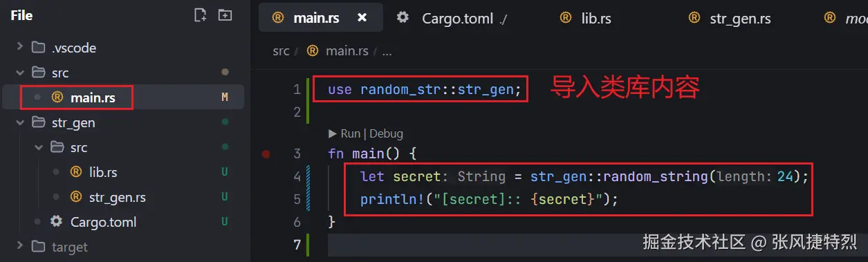Expand the .vscode folder chevron
Screen dimensions: 868x262
[19, 48]
